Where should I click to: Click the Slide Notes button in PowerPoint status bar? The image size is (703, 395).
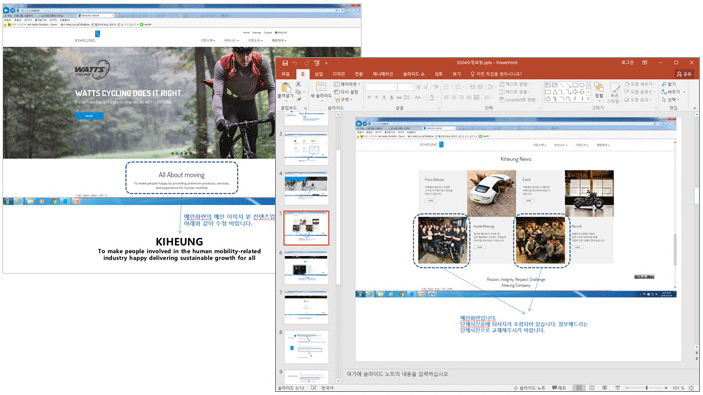point(530,388)
